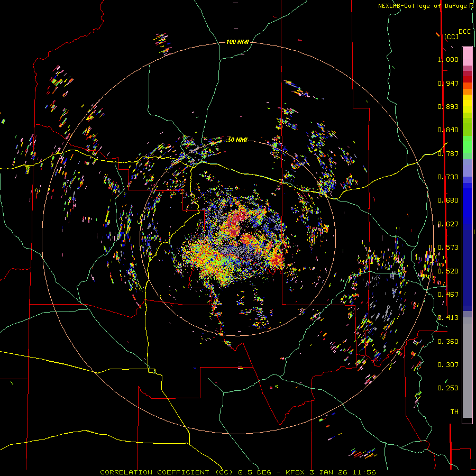Click the pink swatch at the color bar top
Viewport: 476px width, 476px height.
467,56
